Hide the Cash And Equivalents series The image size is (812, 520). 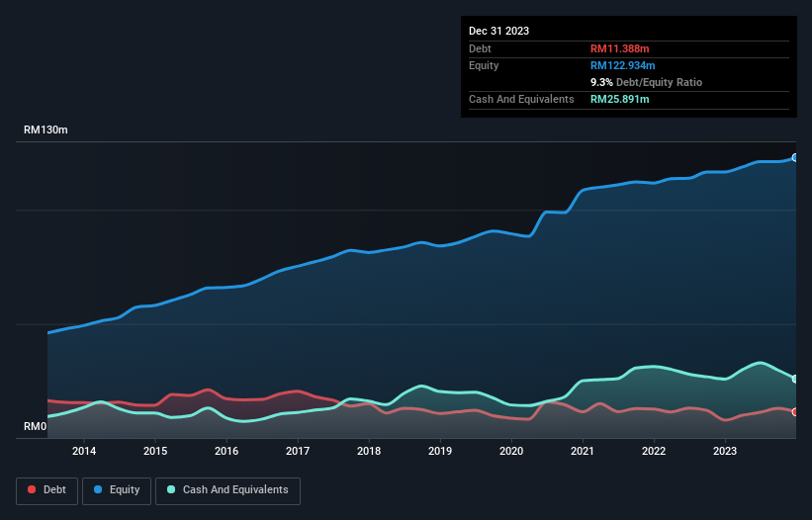click(227, 489)
